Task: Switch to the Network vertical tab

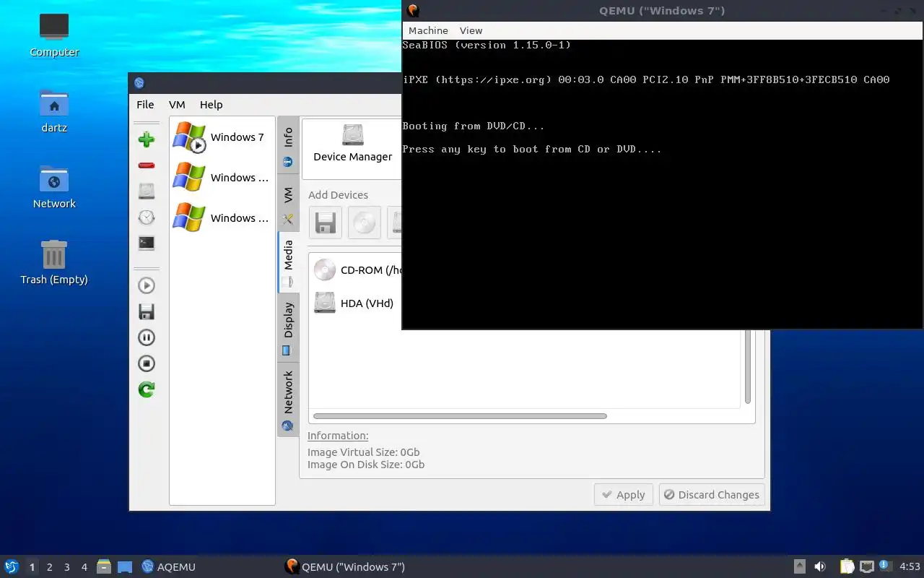Action: (x=288, y=399)
